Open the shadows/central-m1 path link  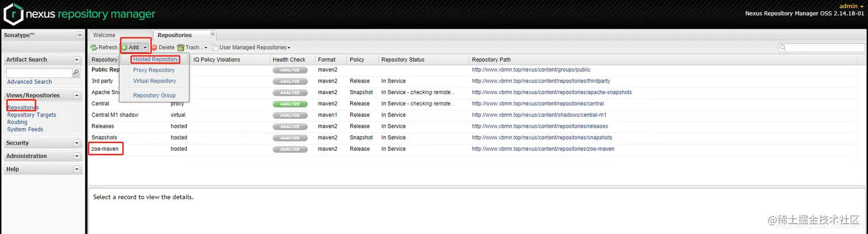click(x=539, y=115)
